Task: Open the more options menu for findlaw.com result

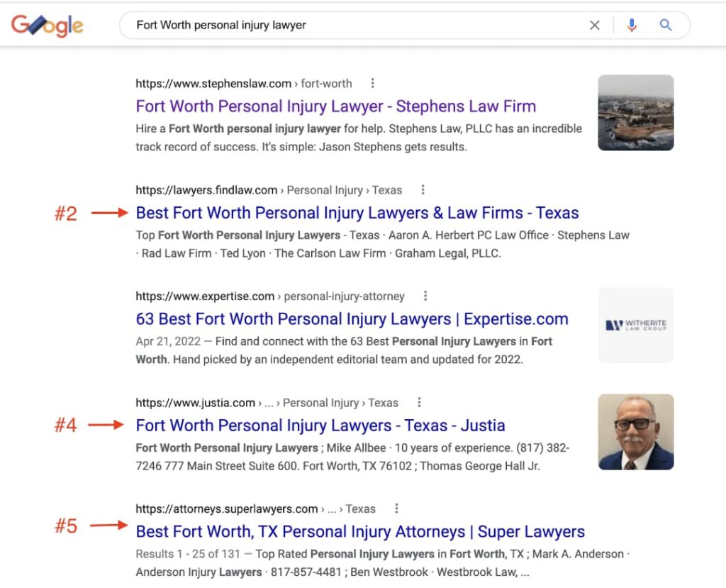Action: click(423, 190)
